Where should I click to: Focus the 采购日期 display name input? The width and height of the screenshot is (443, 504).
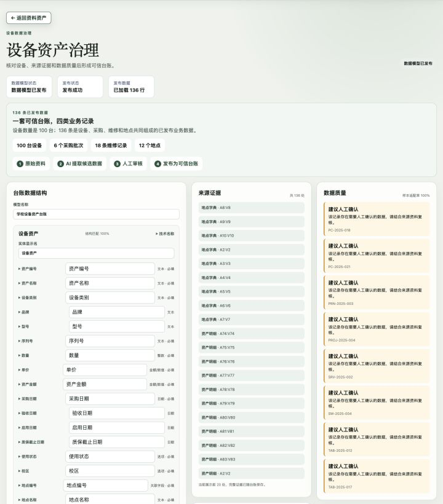[x=110, y=399]
